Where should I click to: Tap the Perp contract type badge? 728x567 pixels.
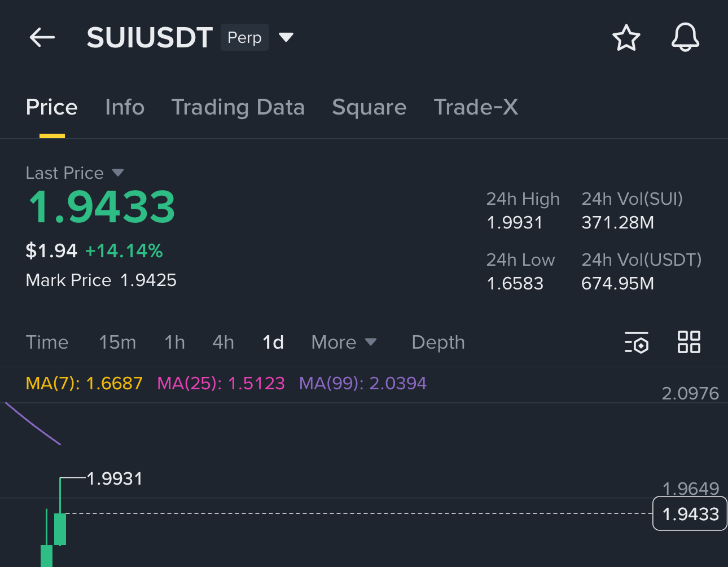(244, 38)
